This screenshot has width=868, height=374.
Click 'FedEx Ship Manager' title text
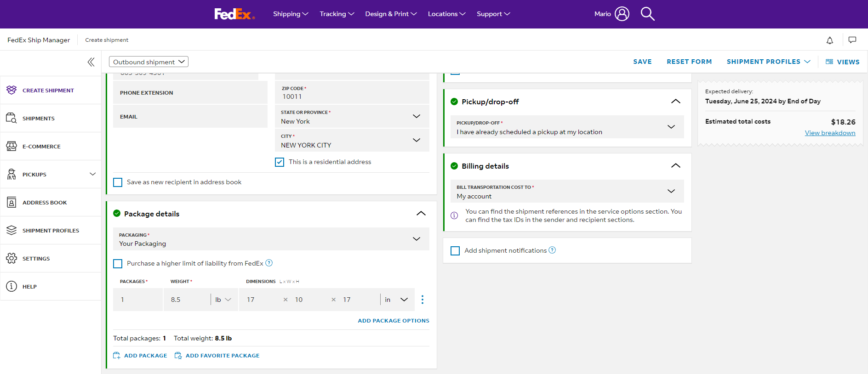[39, 40]
